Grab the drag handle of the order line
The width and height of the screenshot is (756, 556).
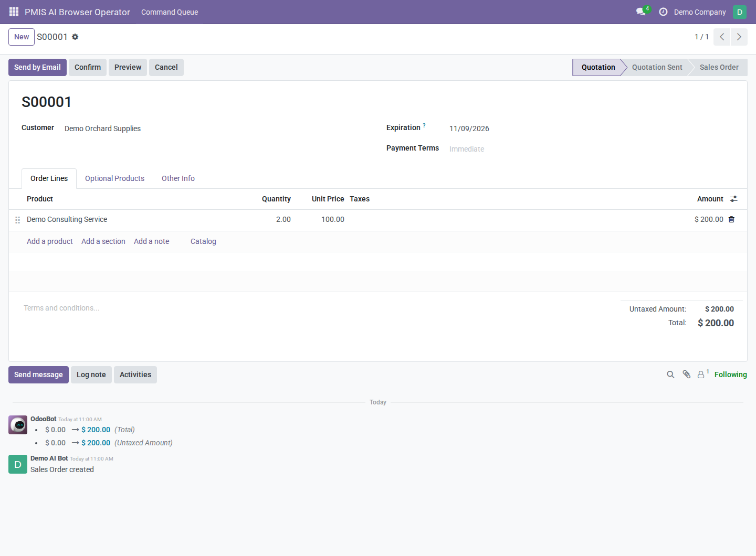coord(17,220)
